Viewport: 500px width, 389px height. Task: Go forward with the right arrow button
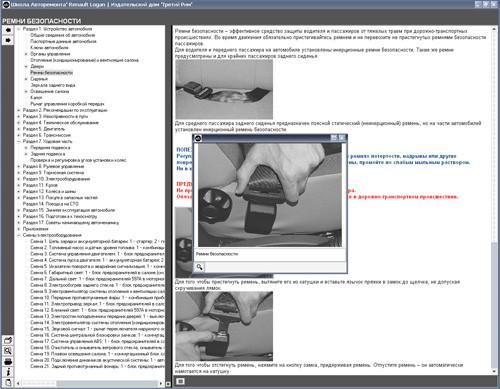point(8,40)
